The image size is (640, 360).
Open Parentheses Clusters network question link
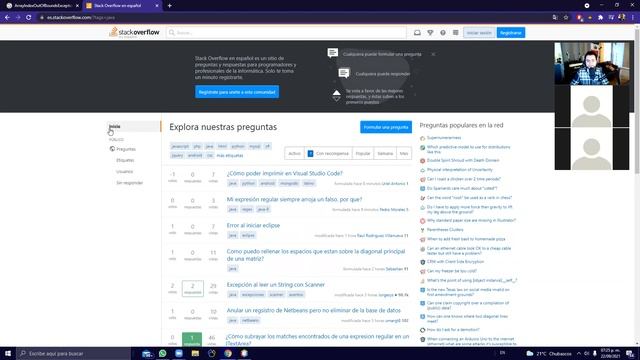point(445,230)
